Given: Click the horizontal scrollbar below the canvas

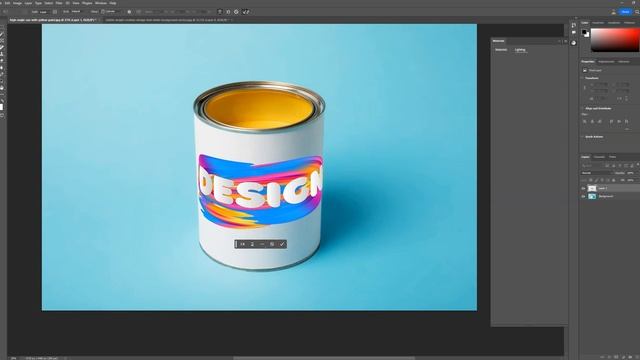Looking at the screenshot, I should (x=324, y=358).
